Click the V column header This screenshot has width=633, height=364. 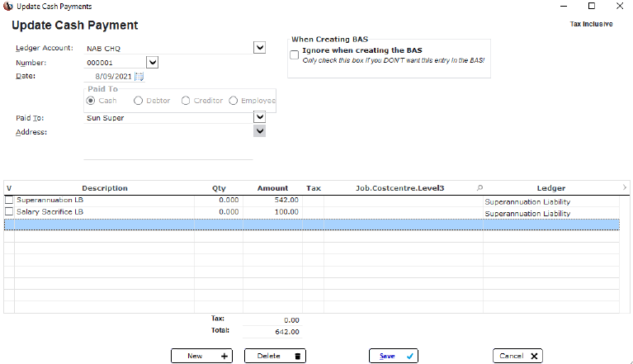point(9,188)
